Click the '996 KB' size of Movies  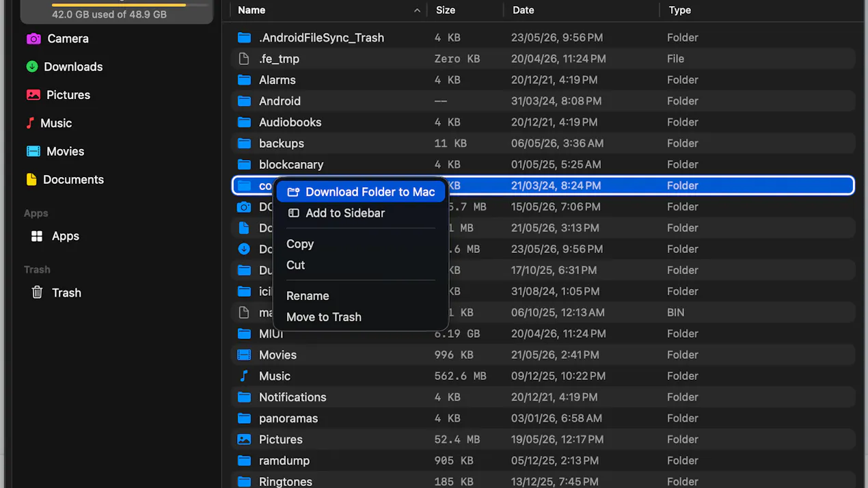(x=454, y=355)
